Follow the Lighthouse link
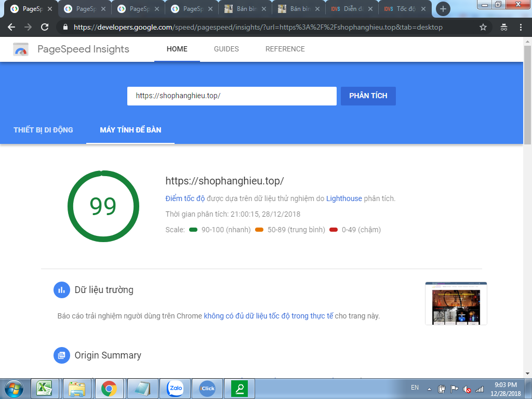The height and width of the screenshot is (399, 532). point(344,198)
